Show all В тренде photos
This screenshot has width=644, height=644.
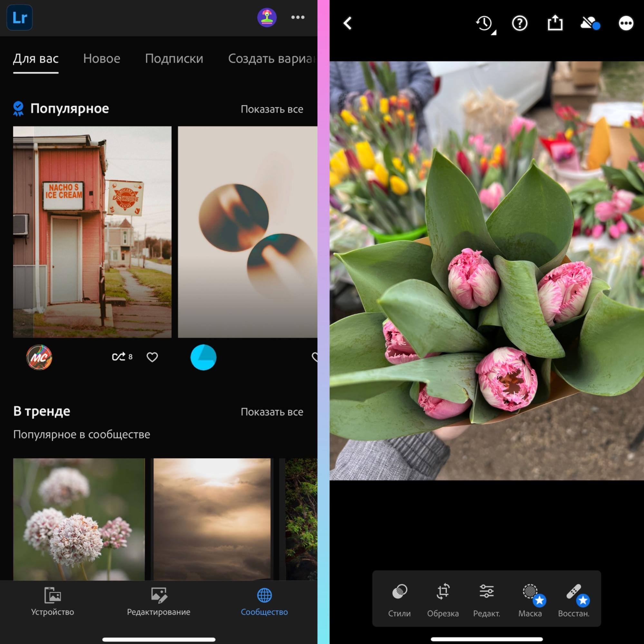tap(272, 412)
